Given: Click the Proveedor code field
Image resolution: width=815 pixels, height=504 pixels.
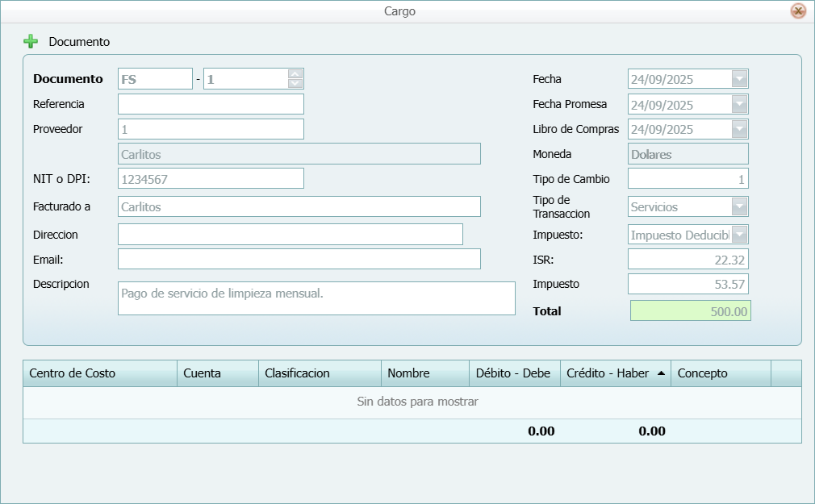Looking at the screenshot, I should pos(211,129).
